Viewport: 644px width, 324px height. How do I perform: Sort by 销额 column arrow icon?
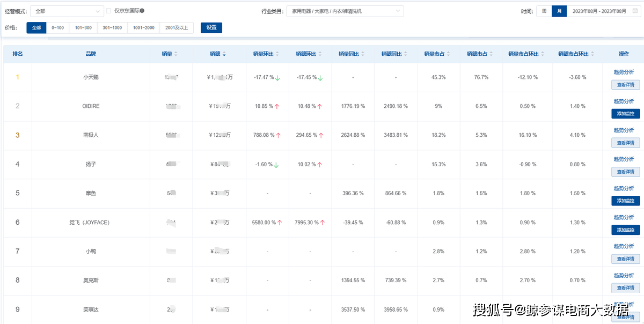(224, 54)
